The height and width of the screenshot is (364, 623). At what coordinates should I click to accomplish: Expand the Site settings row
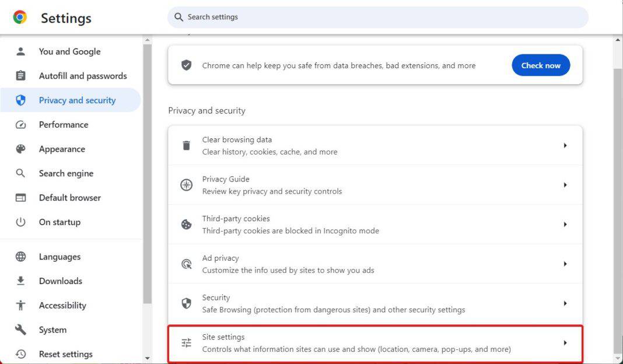373,342
